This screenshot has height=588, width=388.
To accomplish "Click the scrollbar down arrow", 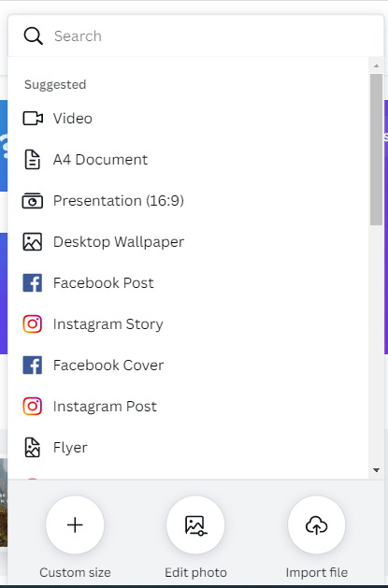I will 377,470.
